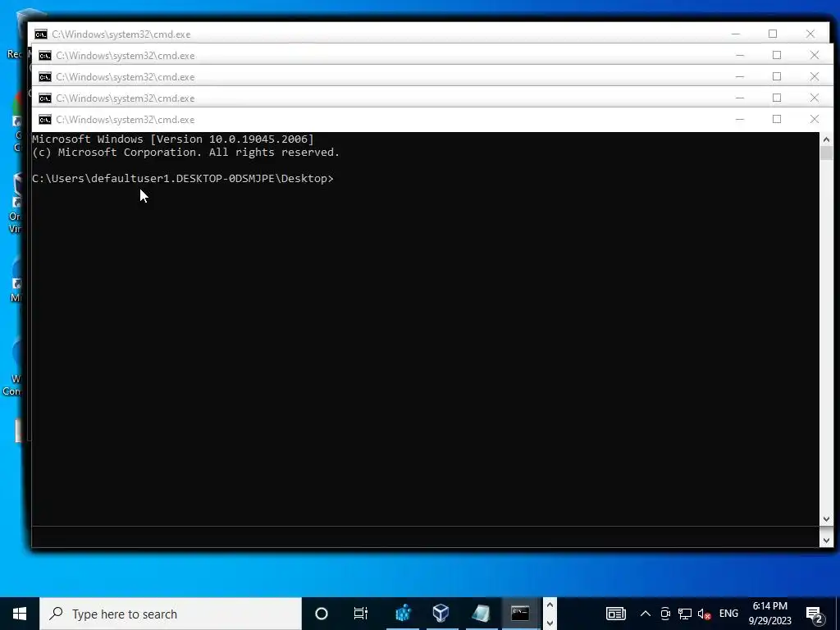
Task: Click the taskbar overflow up arrow
Action: (x=550, y=605)
